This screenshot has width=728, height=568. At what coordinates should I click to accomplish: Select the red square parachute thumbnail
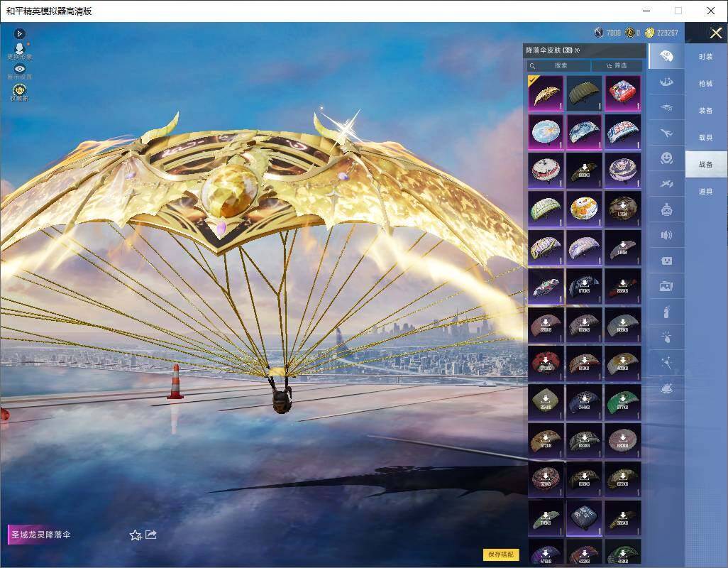point(622,93)
